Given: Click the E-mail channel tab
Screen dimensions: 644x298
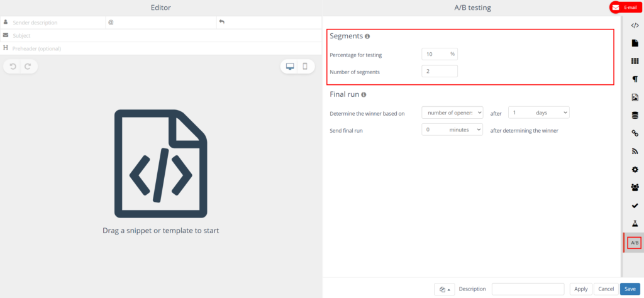Looking at the screenshot, I should (x=625, y=8).
